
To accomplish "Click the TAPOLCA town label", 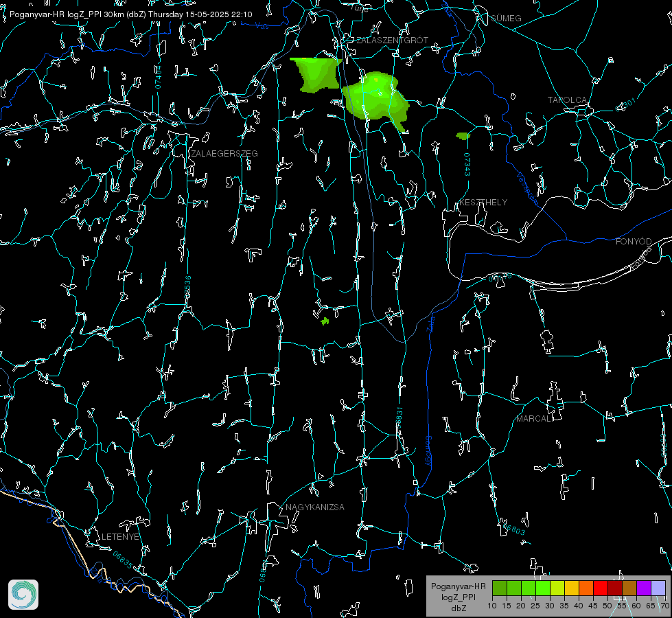I will click(x=567, y=100).
